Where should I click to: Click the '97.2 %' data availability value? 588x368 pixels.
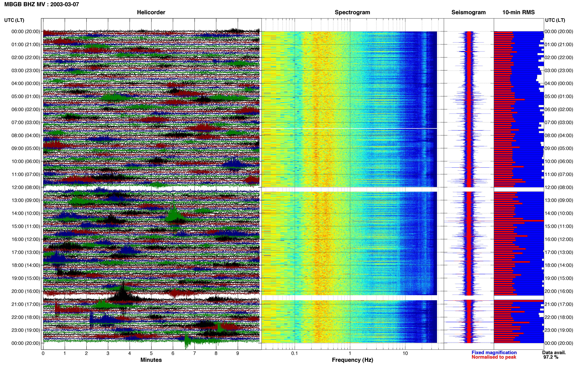551,357
